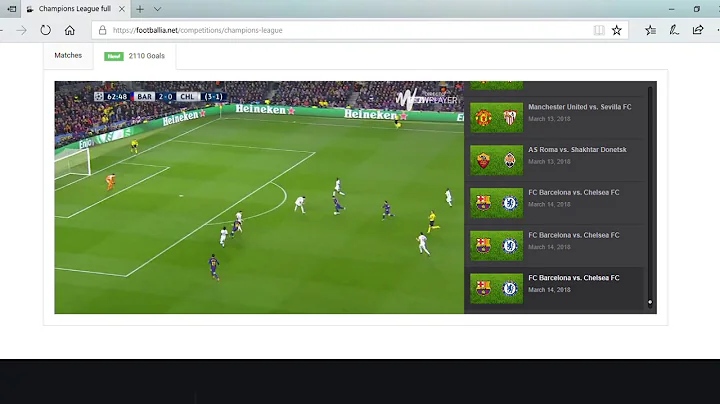
Task: Close the Champions League tab
Action: click(x=122, y=9)
